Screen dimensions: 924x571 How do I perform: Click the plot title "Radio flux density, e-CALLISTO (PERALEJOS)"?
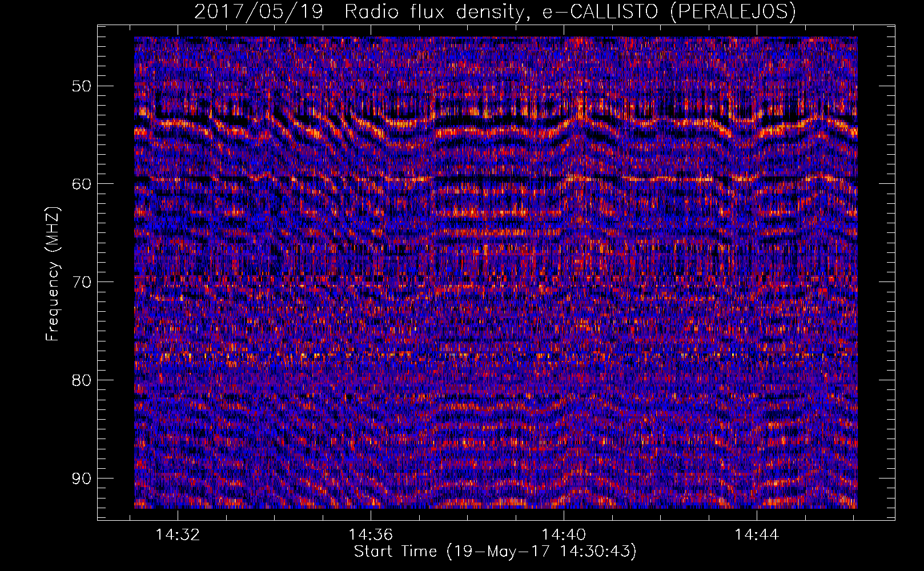(570, 12)
